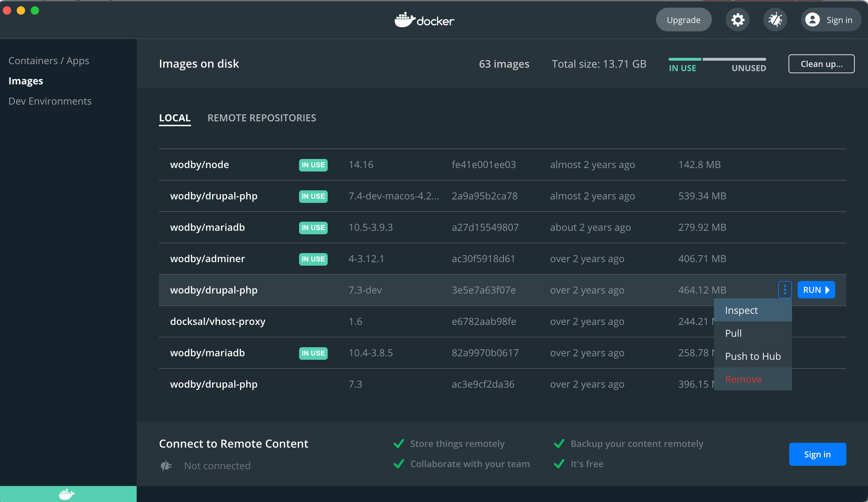Screen dimensions: 868x502
Task: Click IN USE badge on wodby/mariadb 10.4-3.8.5 row
Action: click(313, 353)
